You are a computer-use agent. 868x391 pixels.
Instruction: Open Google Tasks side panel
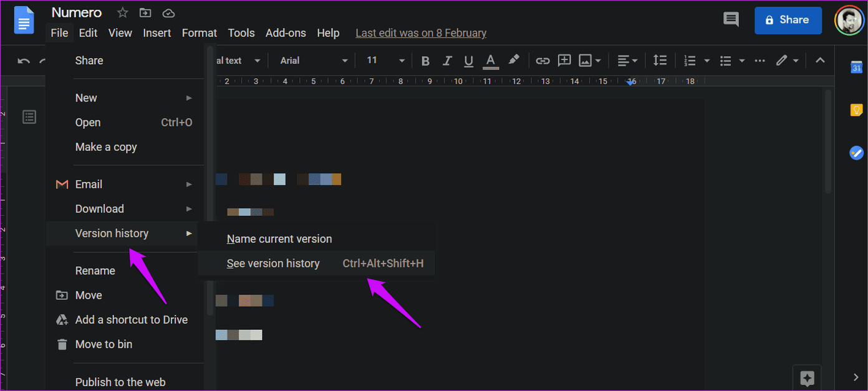856,152
